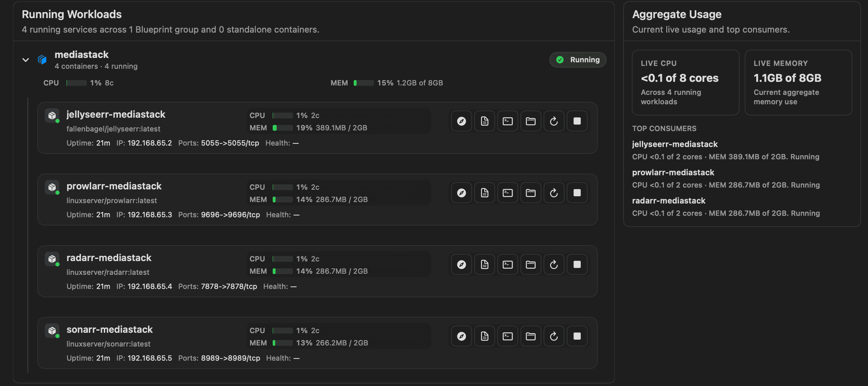Click the mediastack group memory usage bar
The image size is (868, 386).
click(x=364, y=83)
